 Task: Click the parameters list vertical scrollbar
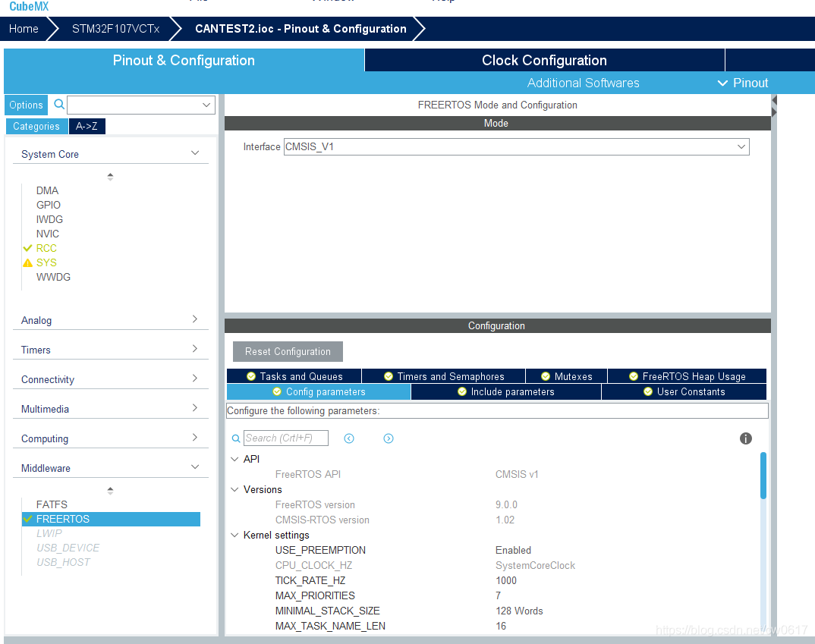763,475
